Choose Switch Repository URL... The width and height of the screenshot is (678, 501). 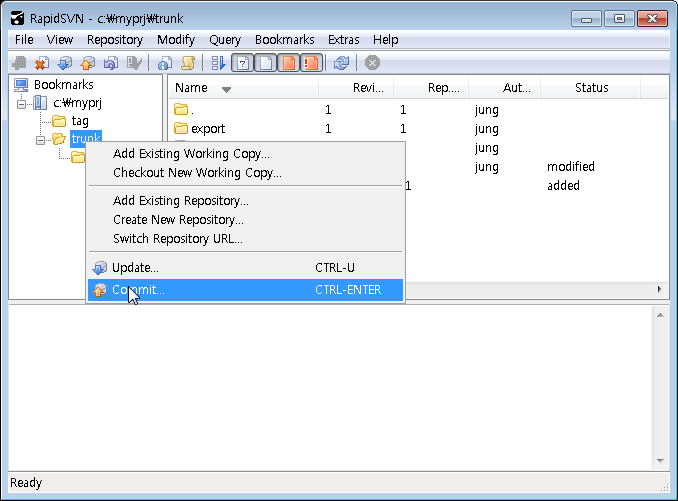click(245, 239)
